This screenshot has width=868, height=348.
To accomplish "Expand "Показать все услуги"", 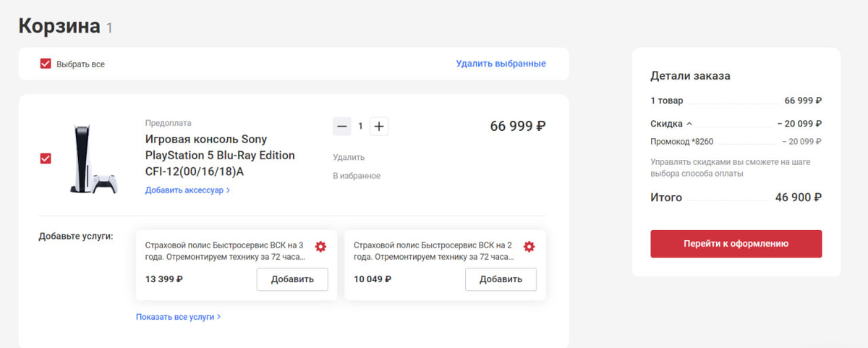I will point(178,317).
